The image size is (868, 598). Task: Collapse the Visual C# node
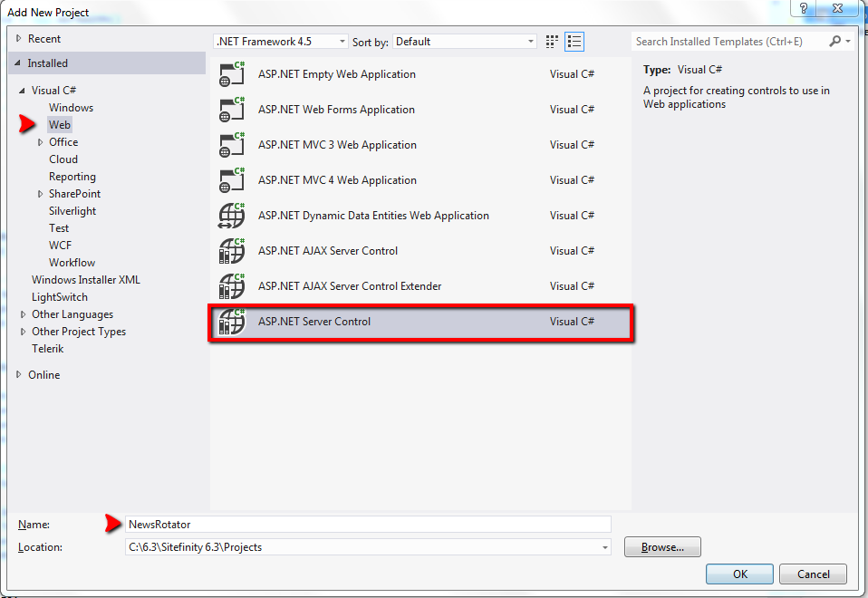point(22,91)
